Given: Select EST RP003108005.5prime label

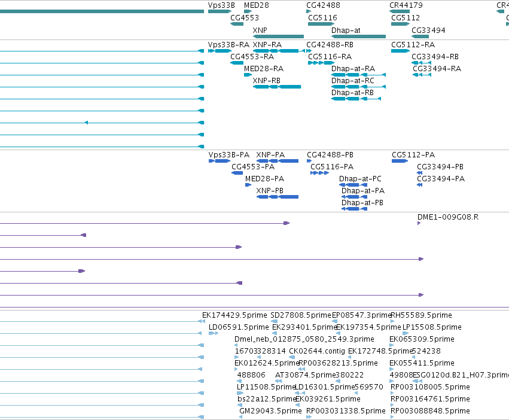Looking at the screenshot, I should click(430, 387).
